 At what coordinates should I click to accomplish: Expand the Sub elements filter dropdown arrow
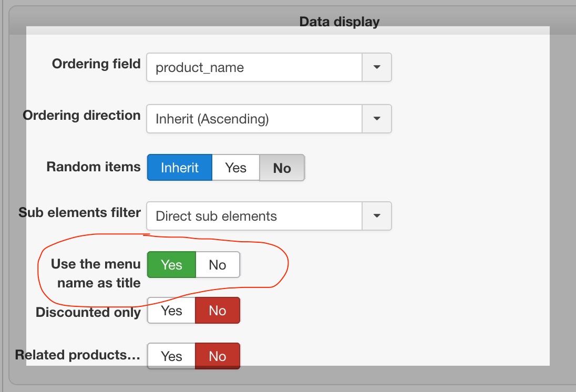pos(377,216)
